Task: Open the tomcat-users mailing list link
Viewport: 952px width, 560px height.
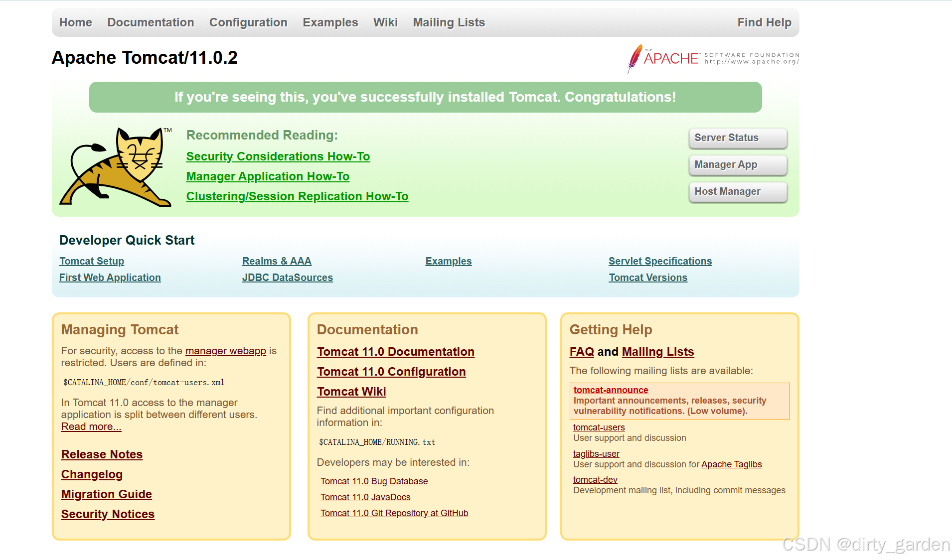Action: coord(599,427)
